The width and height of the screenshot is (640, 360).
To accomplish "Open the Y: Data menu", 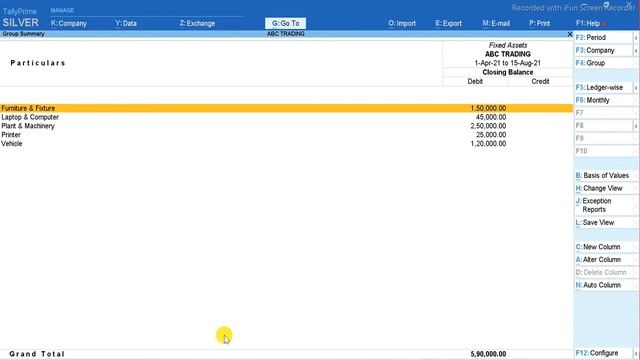I will coord(126,23).
